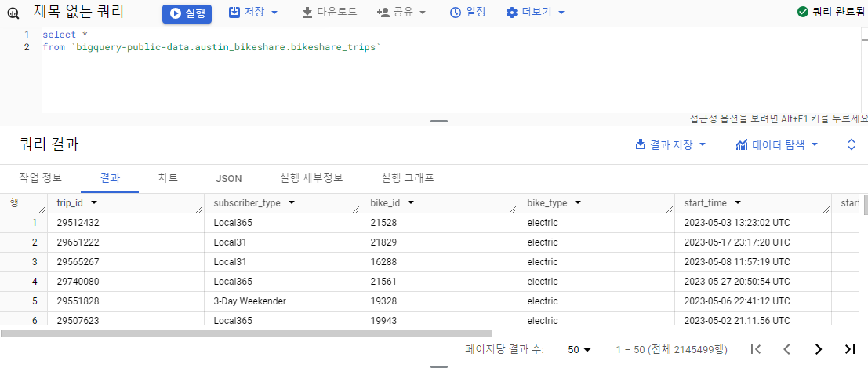Jump to the last results page
Viewport: 868px width, 368px height.
pyautogui.click(x=850, y=349)
